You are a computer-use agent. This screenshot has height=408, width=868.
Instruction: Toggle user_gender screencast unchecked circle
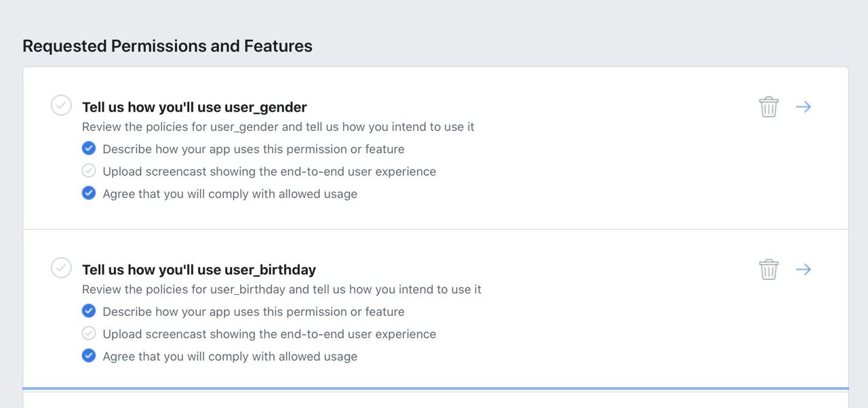(89, 171)
